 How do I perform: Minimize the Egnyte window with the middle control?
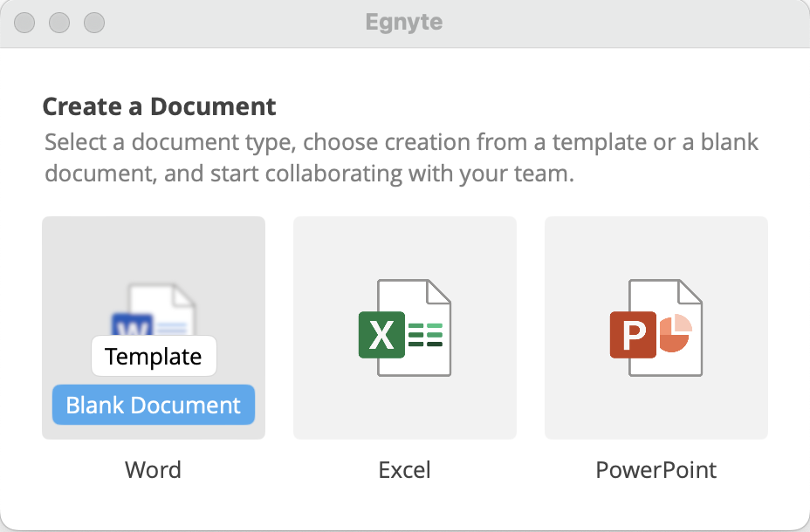click(59, 23)
